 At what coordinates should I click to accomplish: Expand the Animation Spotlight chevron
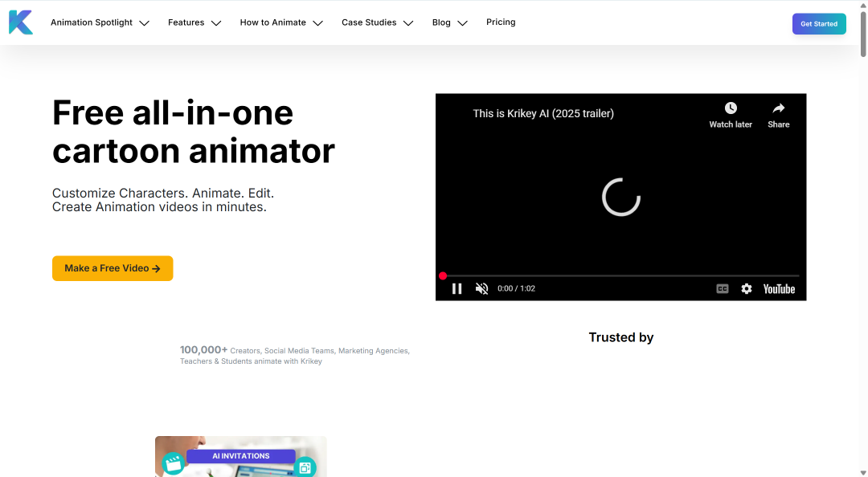click(x=145, y=23)
